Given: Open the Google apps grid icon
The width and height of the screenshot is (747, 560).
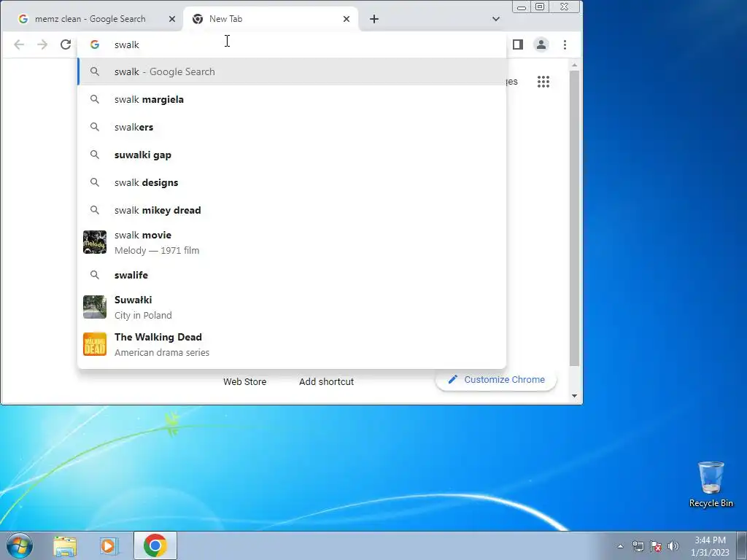Looking at the screenshot, I should (543, 82).
